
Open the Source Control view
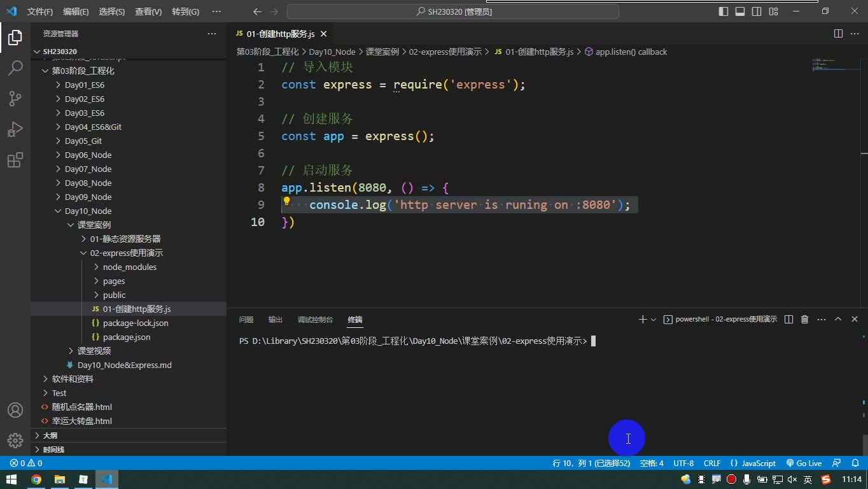[15, 98]
